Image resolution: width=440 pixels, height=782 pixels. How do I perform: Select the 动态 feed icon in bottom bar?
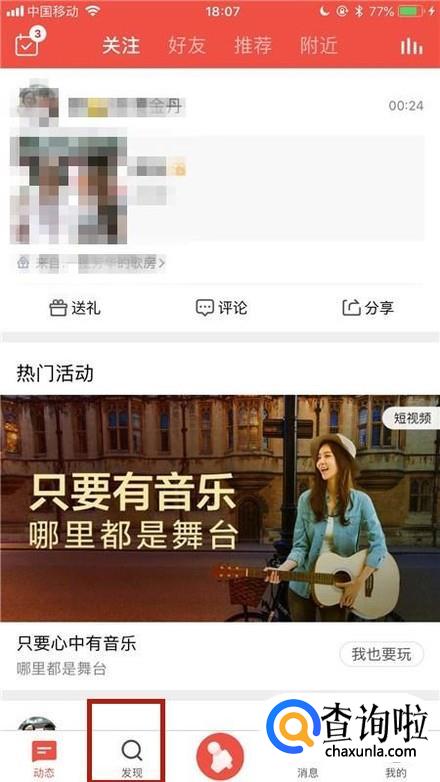click(44, 751)
